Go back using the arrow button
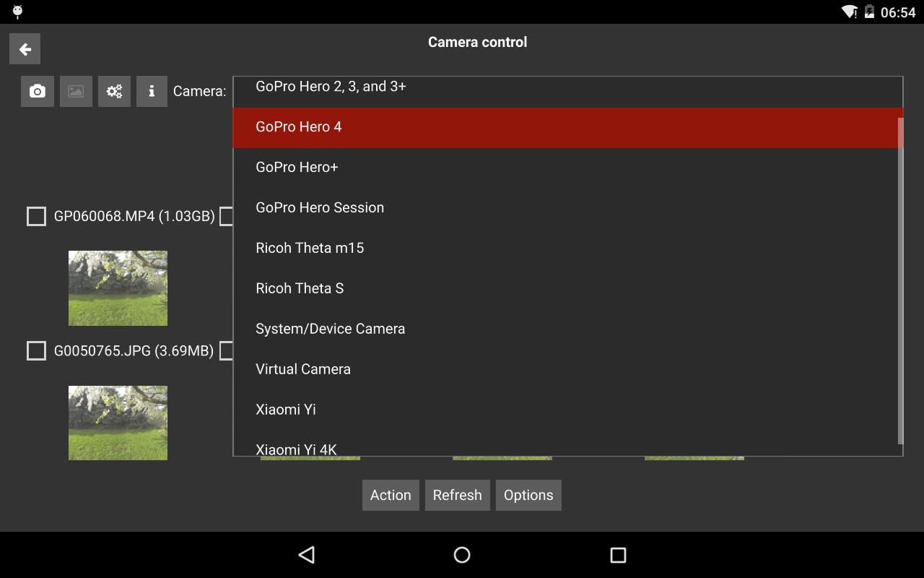The width and height of the screenshot is (924, 578). tap(25, 49)
